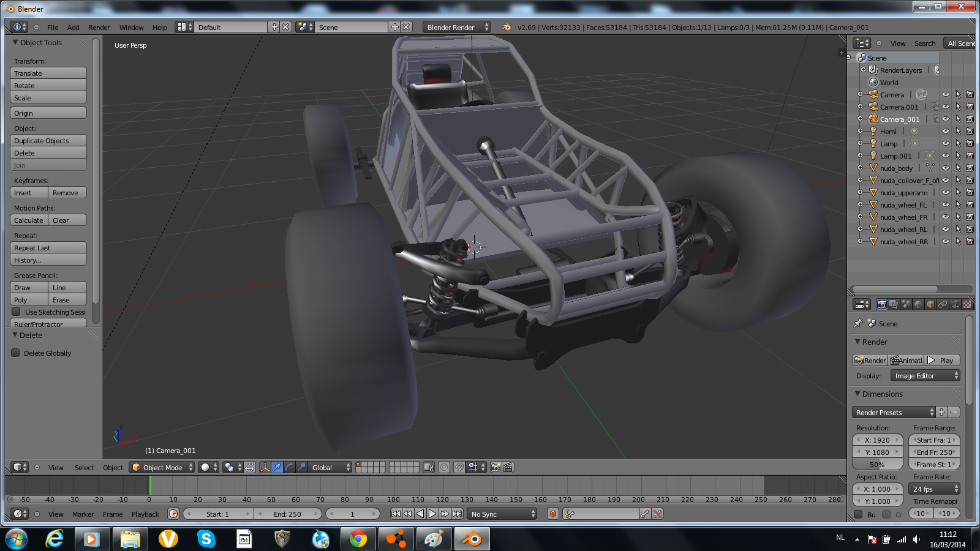Image resolution: width=980 pixels, height=551 pixels.
Task: Open the Blender Render engine dropdown
Action: click(457, 27)
